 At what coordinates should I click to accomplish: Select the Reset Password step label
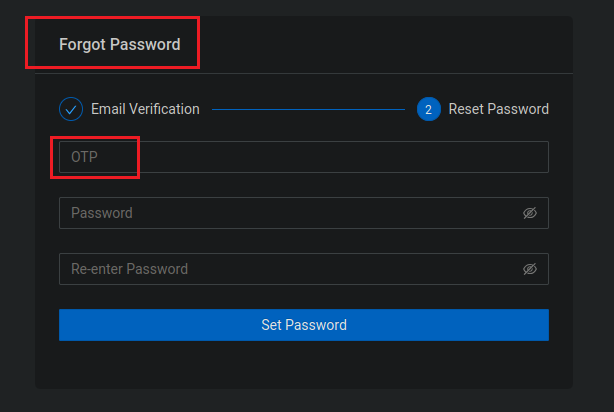pyautogui.click(x=498, y=109)
